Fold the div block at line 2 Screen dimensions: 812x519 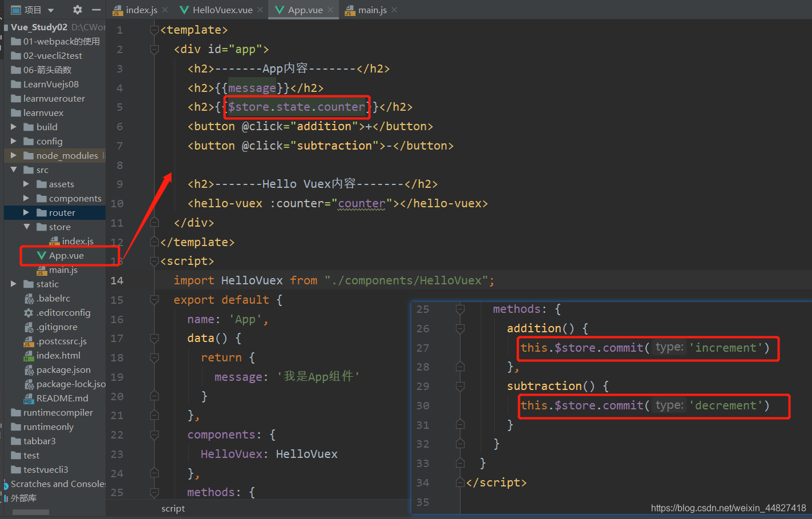(154, 50)
